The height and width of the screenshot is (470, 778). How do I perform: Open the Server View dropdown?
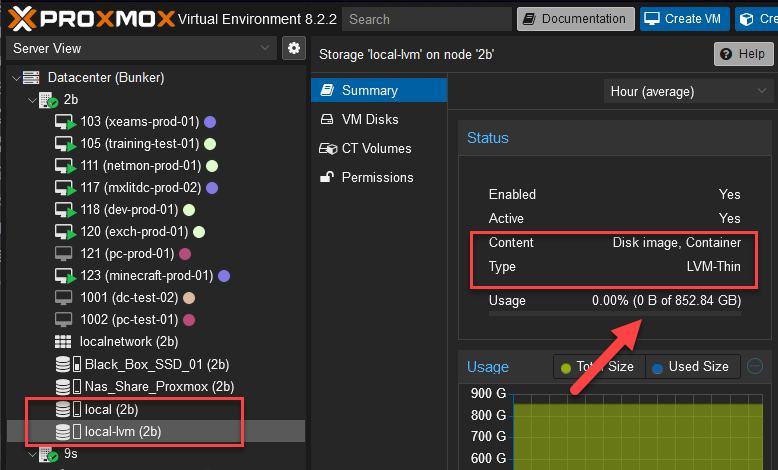pos(140,48)
